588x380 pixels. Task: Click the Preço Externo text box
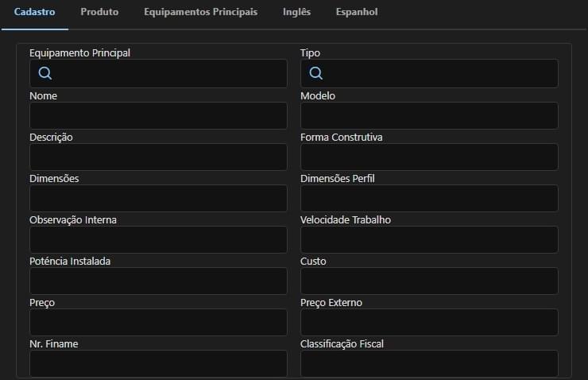pyautogui.click(x=429, y=323)
